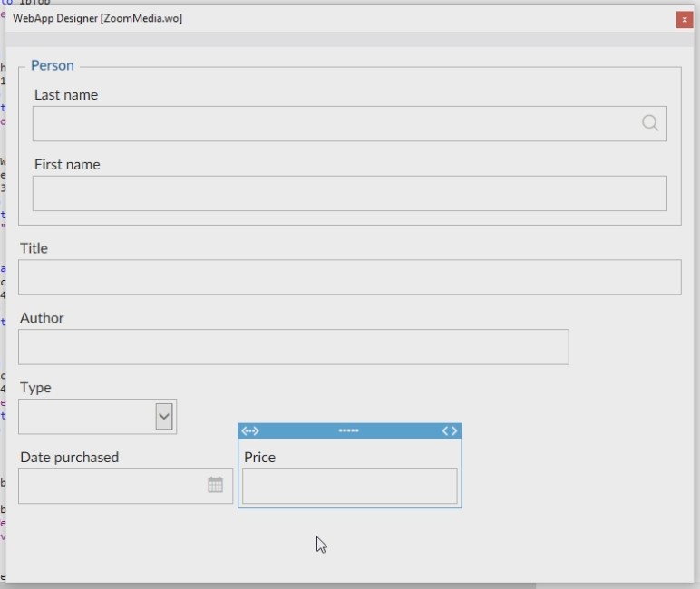700x589 pixels.
Task: Click the Last name label
Action: [66, 95]
